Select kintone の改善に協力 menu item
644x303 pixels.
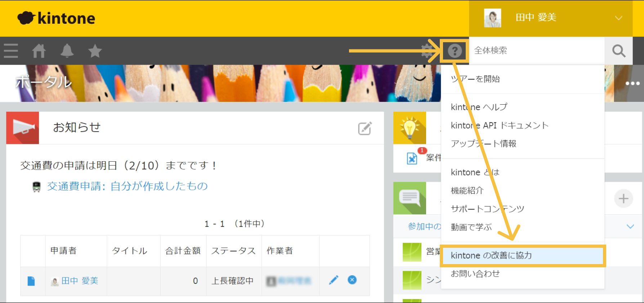[x=522, y=256]
